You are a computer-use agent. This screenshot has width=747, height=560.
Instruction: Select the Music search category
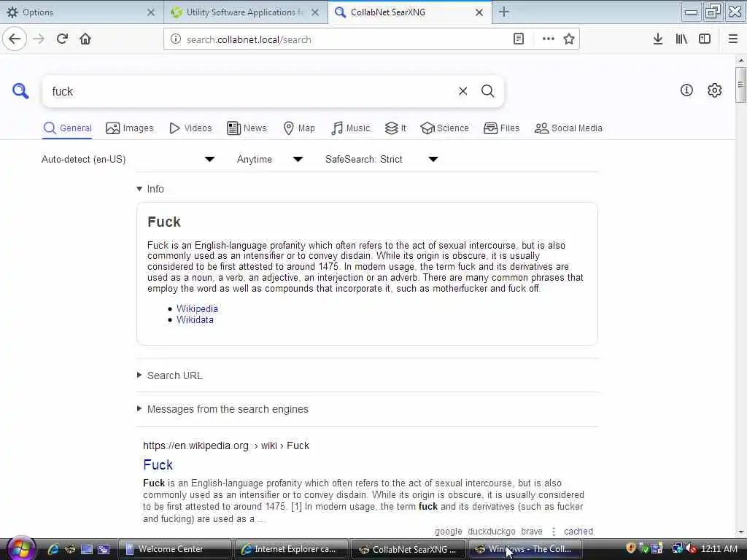coord(351,128)
